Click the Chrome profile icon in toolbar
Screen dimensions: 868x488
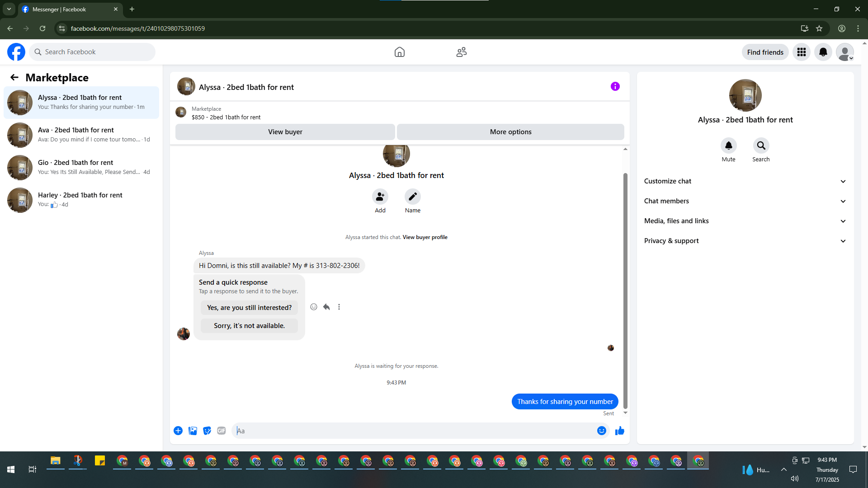click(842, 28)
